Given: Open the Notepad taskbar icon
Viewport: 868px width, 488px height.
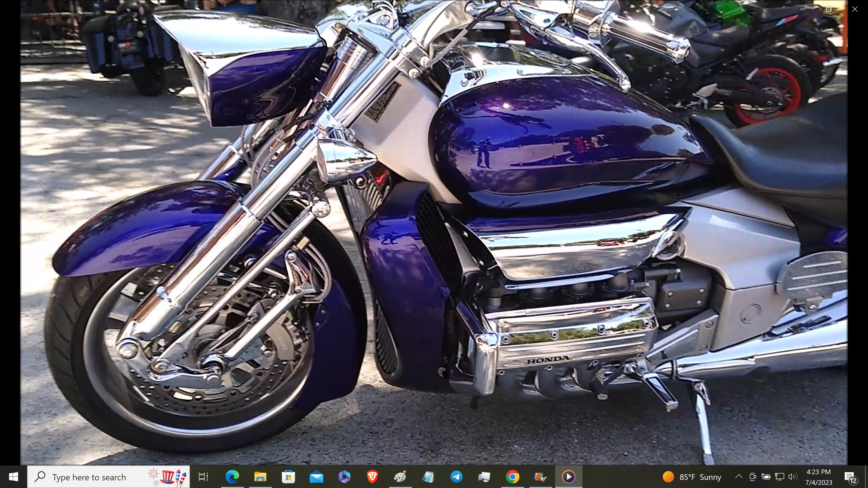Looking at the screenshot, I should pyautogui.click(x=428, y=476).
